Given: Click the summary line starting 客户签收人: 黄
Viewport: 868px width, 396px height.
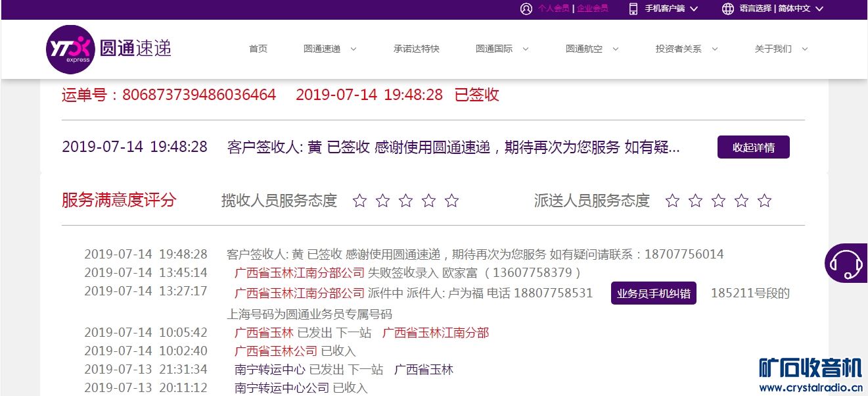Looking at the screenshot, I should coord(453,147).
